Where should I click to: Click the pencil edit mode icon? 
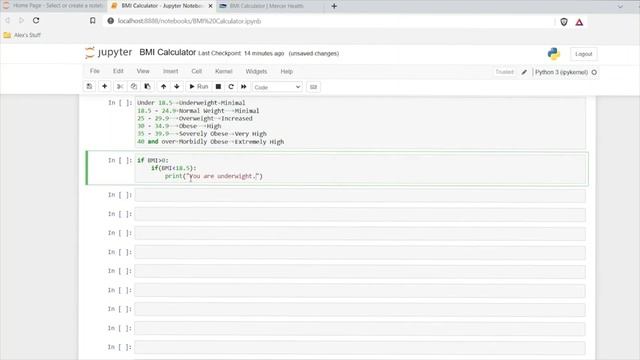coord(524,72)
